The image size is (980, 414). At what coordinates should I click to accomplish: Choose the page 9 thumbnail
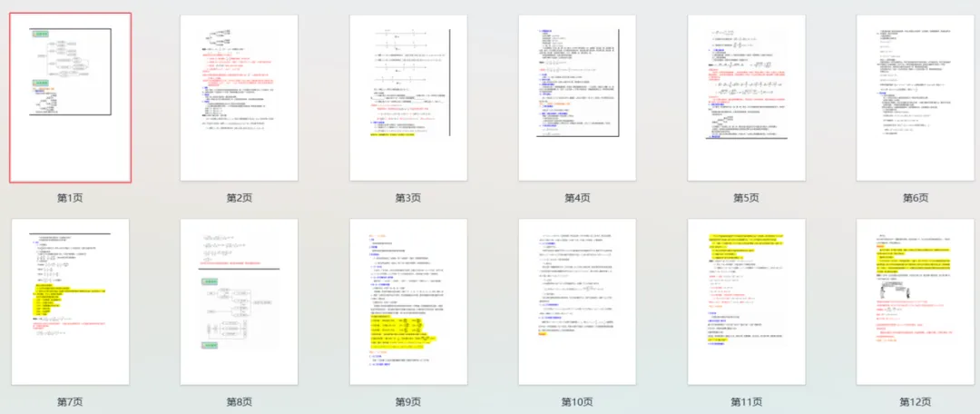408,302
